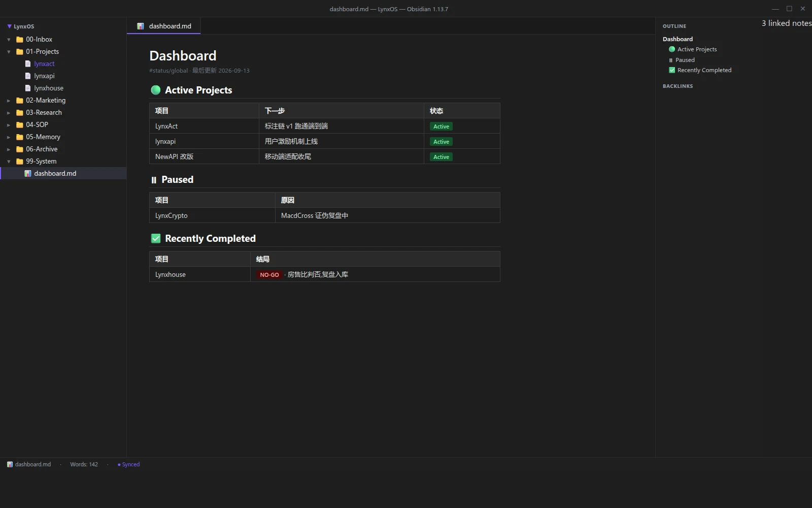Click the 00-Inbox folder icon

coord(20,40)
